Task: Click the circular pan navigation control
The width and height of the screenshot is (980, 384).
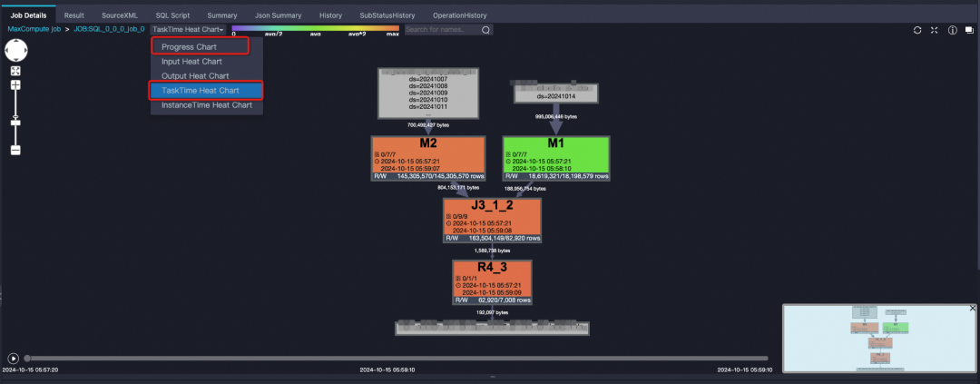Action: tap(16, 50)
